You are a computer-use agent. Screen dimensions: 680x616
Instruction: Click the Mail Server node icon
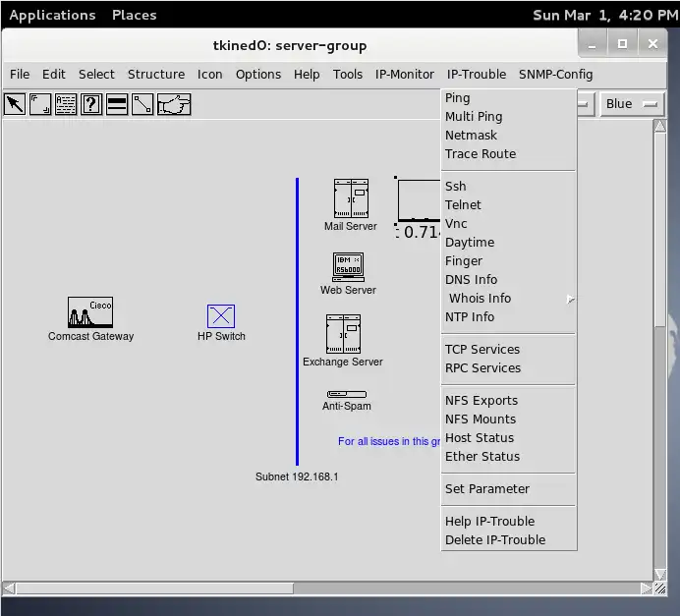point(351,198)
